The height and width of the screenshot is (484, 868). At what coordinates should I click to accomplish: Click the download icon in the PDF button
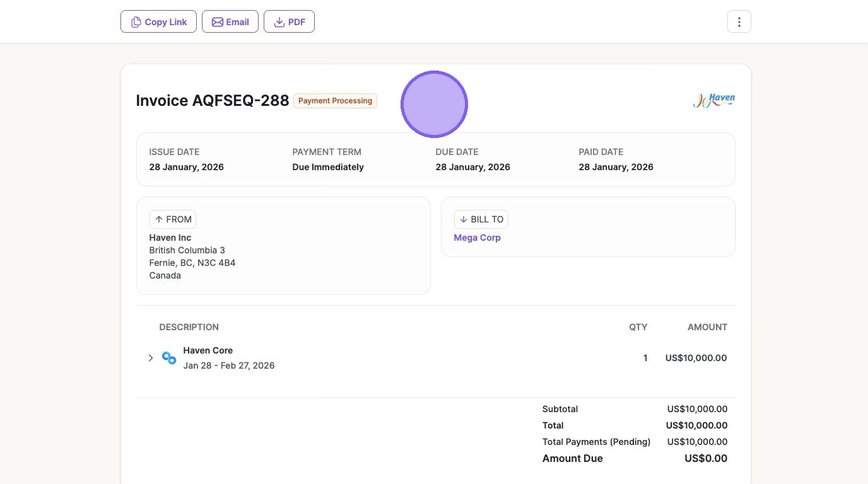(x=279, y=22)
